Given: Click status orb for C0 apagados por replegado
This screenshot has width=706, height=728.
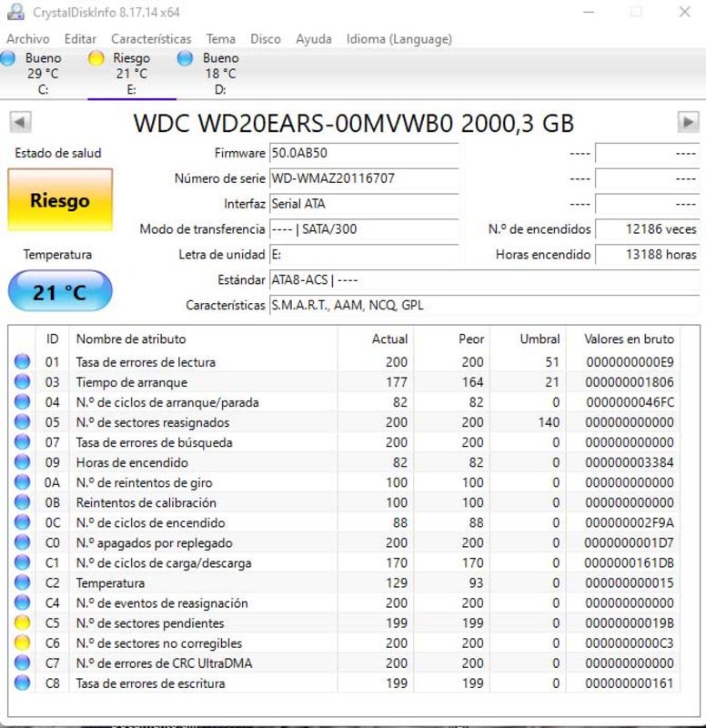Looking at the screenshot, I should [x=22, y=542].
